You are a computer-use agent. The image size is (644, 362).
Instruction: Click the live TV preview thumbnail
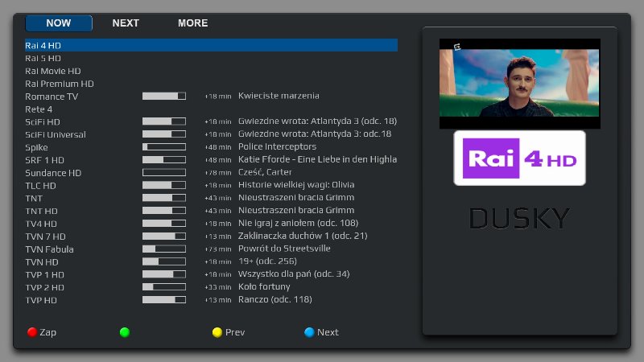tap(519, 84)
